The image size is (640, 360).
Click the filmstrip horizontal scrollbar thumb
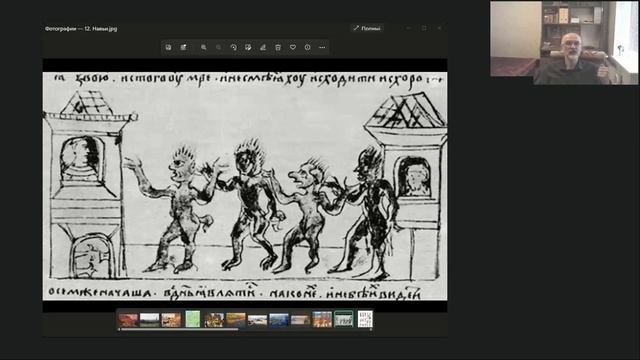click(180, 329)
